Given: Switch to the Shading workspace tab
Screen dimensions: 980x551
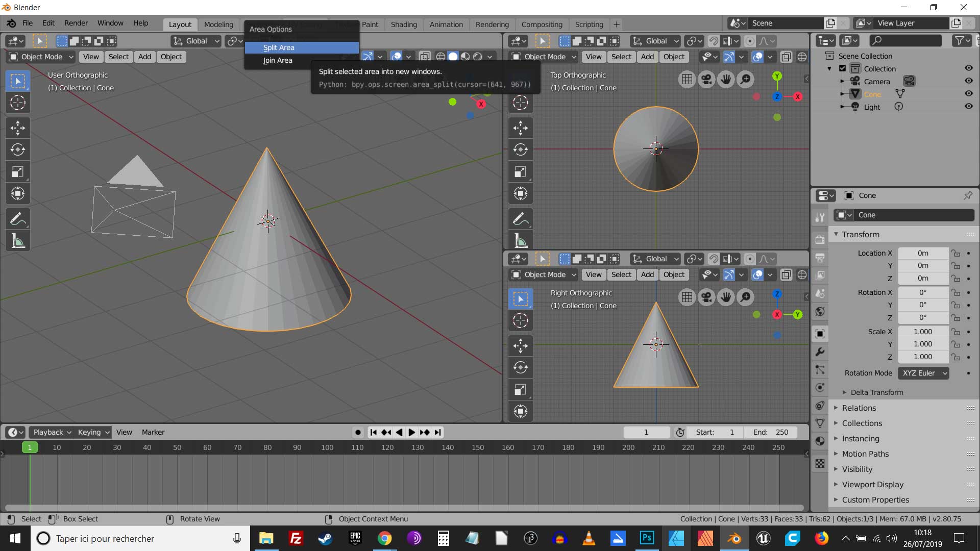Looking at the screenshot, I should pos(404,24).
